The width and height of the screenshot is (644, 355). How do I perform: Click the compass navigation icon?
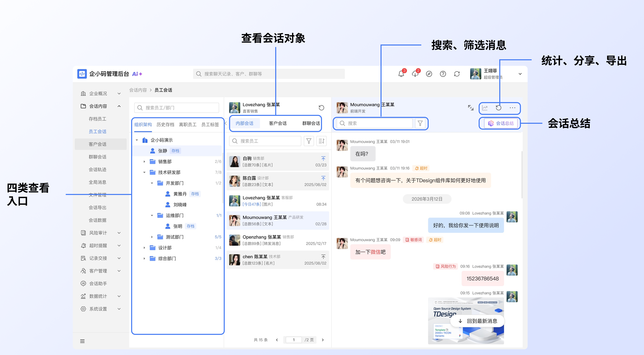click(x=429, y=74)
